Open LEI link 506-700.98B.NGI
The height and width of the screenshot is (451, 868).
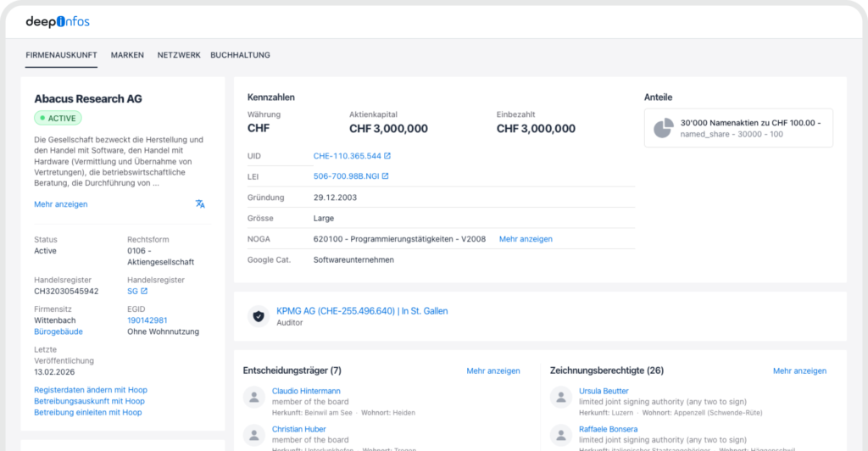(x=346, y=176)
